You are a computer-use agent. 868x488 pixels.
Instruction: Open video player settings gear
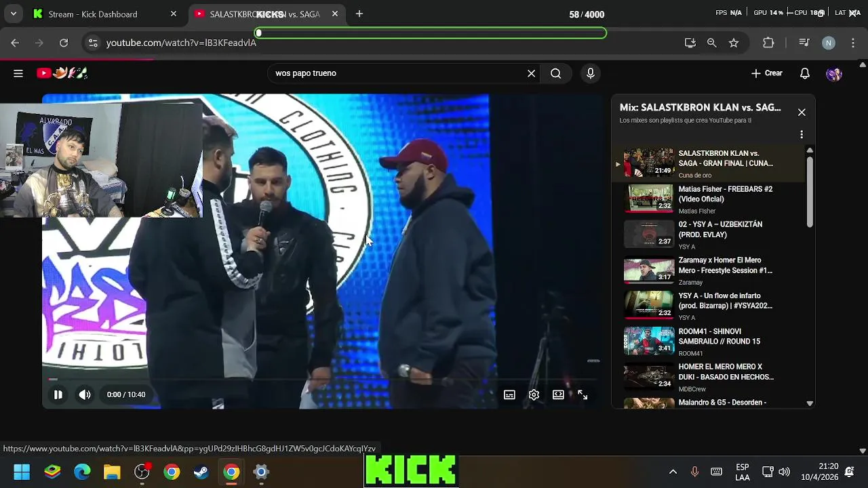click(x=534, y=394)
